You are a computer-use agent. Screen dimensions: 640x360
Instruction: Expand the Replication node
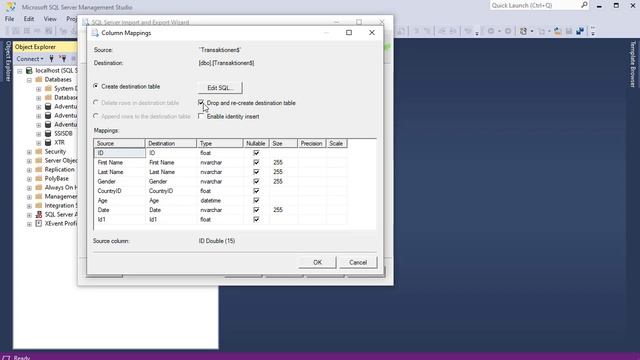point(29,170)
